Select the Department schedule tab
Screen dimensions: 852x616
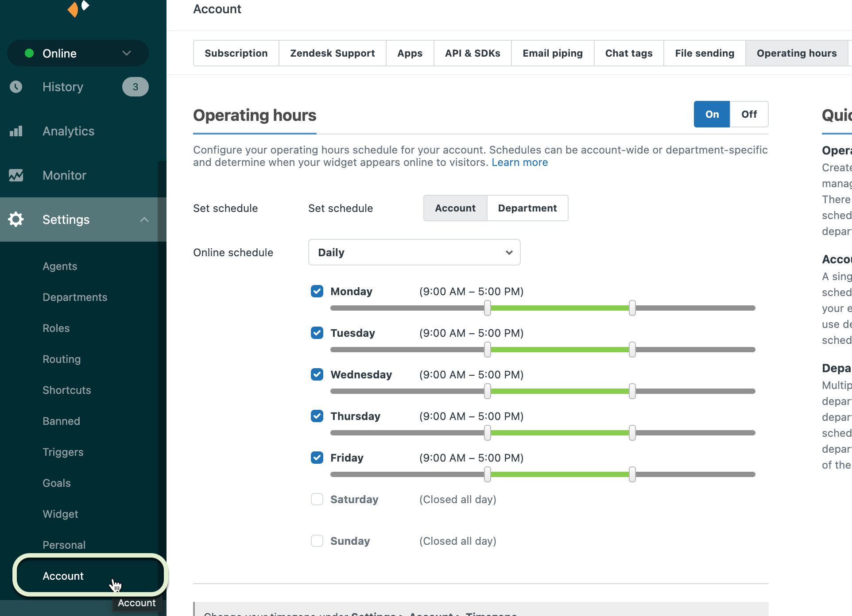(527, 208)
